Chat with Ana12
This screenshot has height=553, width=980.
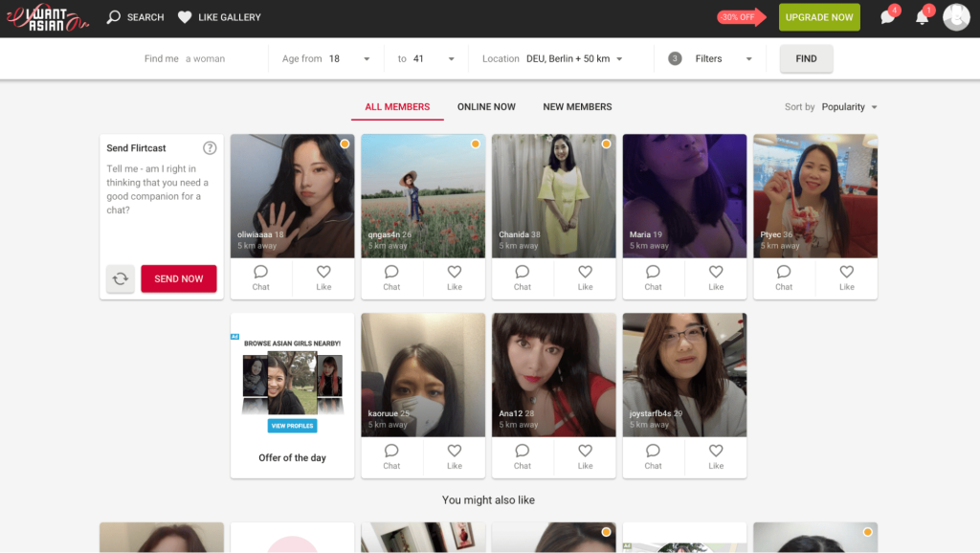tap(522, 456)
